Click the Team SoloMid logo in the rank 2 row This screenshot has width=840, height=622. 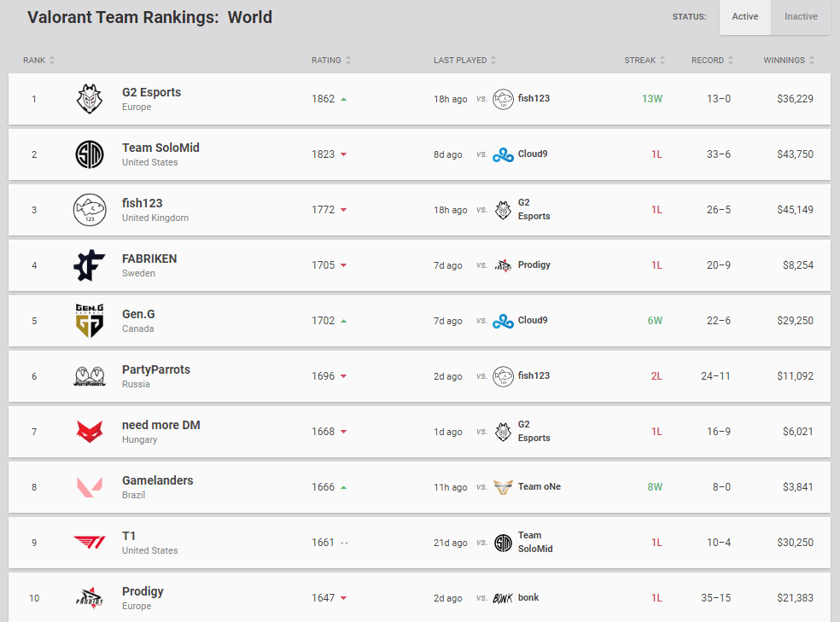click(90, 154)
